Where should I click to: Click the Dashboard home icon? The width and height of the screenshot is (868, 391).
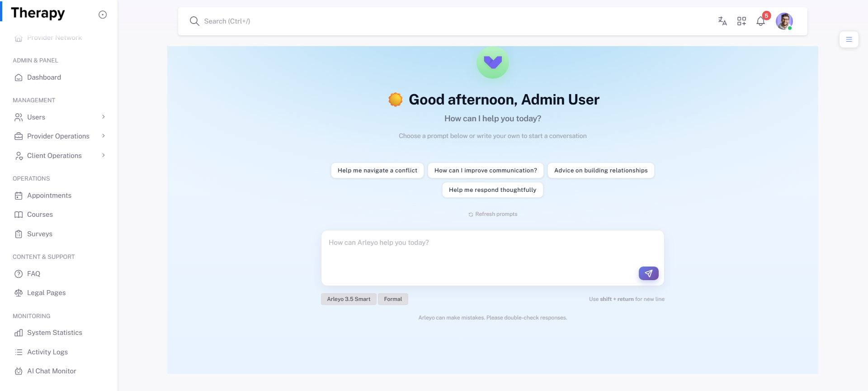click(x=19, y=77)
